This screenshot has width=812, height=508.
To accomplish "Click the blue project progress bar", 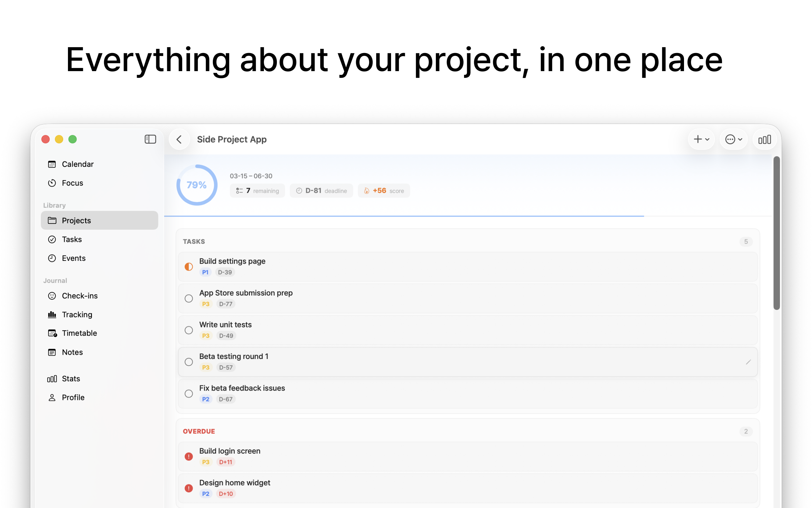I will point(404,216).
